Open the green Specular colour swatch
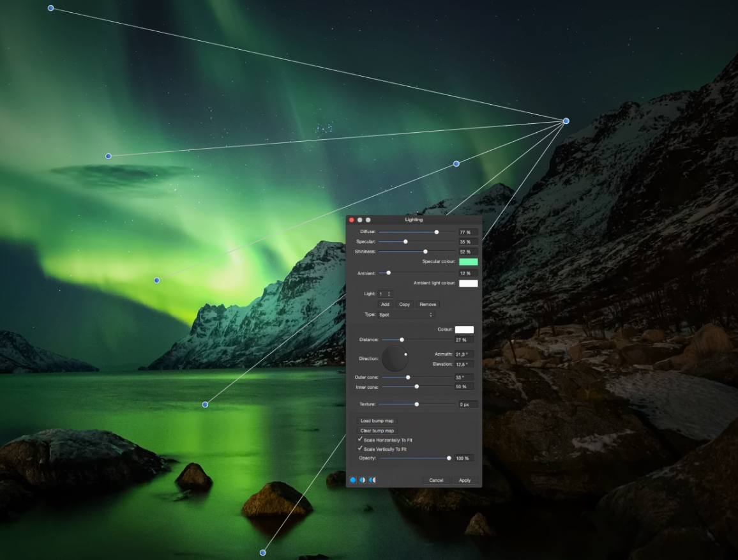The image size is (738, 560). tap(469, 261)
